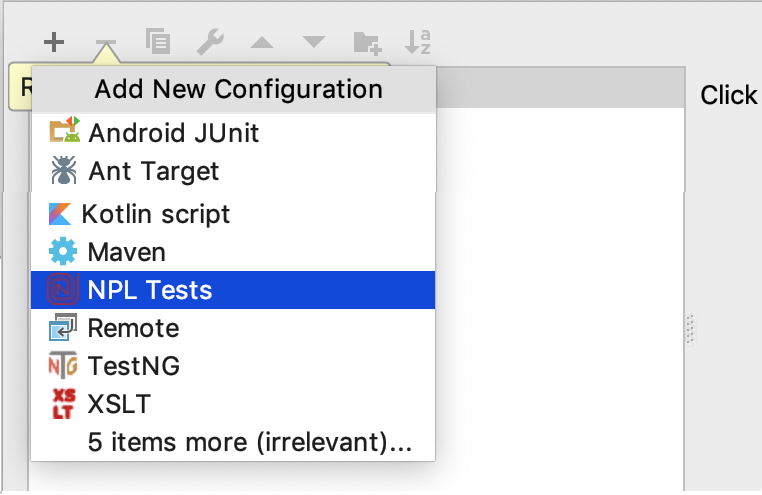Select Kotlin script configuration

(158, 214)
